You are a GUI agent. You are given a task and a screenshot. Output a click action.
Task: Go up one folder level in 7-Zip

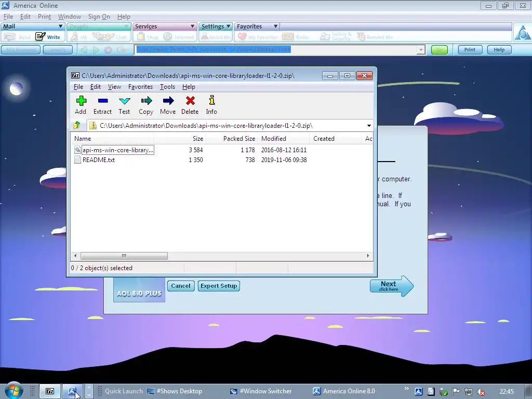coord(77,126)
